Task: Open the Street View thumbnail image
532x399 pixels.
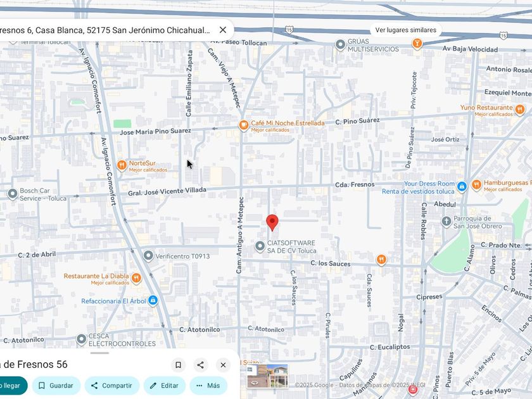Action: [x=267, y=376]
